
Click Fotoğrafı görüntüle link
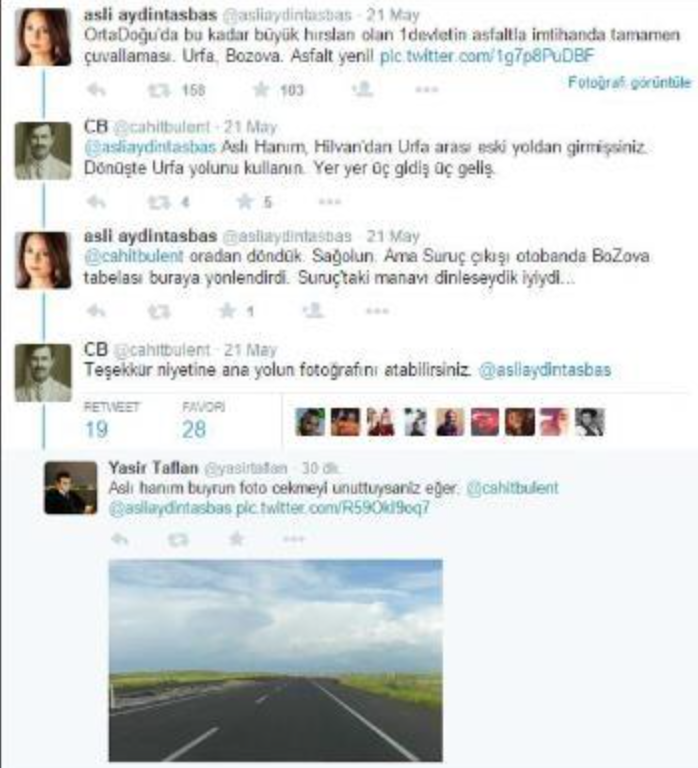click(x=629, y=83)
